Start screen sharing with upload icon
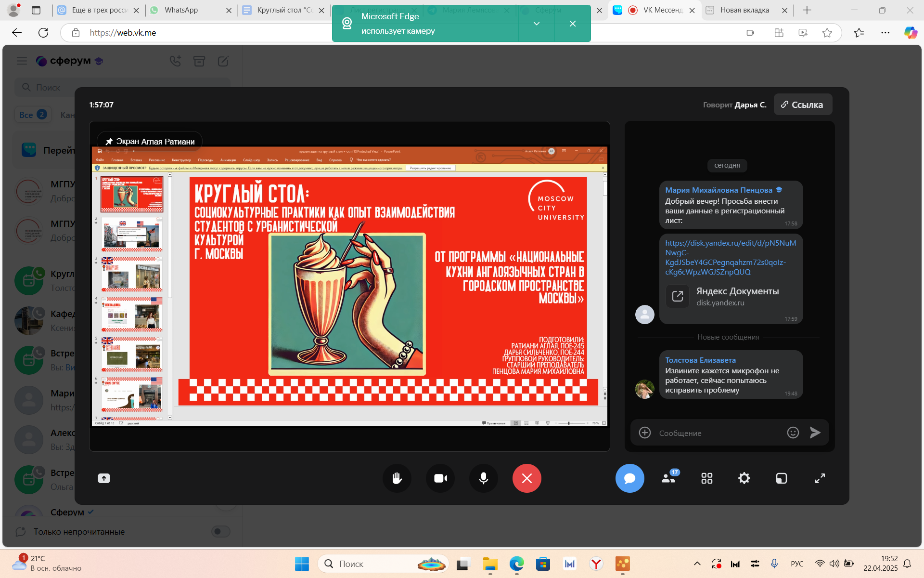This screenshot has width=924, height=578. tap(104, 478)
